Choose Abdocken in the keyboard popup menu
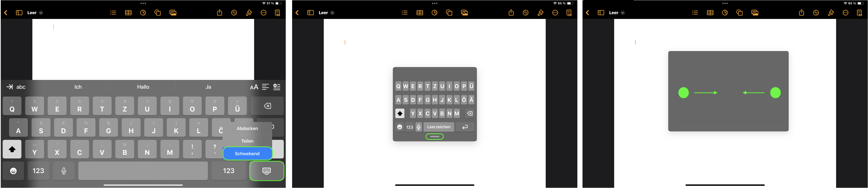 pos(247,129)
